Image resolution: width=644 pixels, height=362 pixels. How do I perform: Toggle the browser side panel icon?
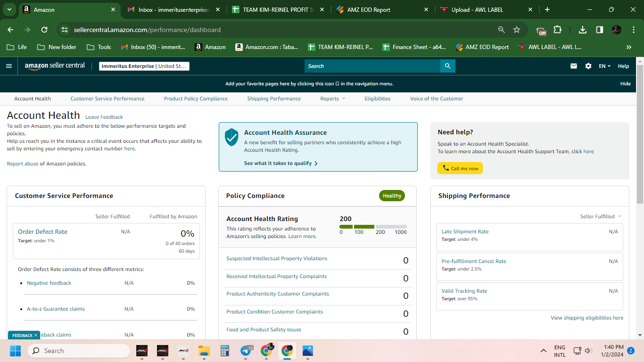coord(600,30)
